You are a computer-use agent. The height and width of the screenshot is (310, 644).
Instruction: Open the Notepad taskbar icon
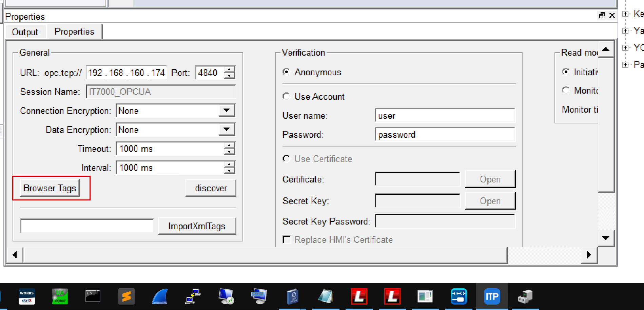tap(326, 296)
